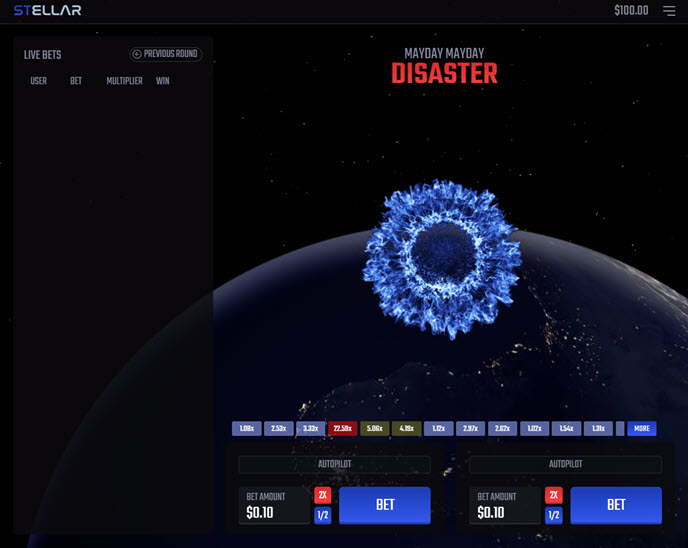Click the Stellar logo
The height and width of the screenshot is (548, 688).
tap(47, 11)
